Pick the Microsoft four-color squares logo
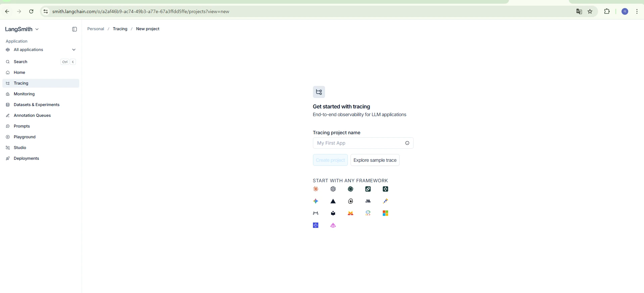644x293 pixels. pyautogui.click(x=385, y=213)
